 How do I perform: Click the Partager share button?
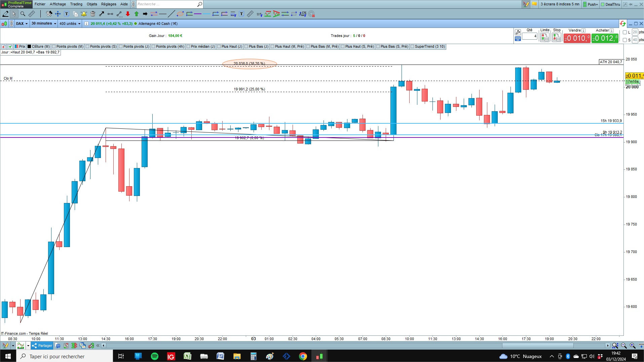coord(42,346)
